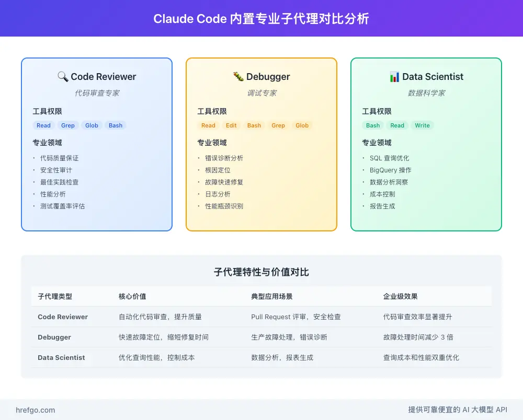
Task: Click the list item 测试覆盖率评估
Action: pyautogui.click(x=62, y=206)
